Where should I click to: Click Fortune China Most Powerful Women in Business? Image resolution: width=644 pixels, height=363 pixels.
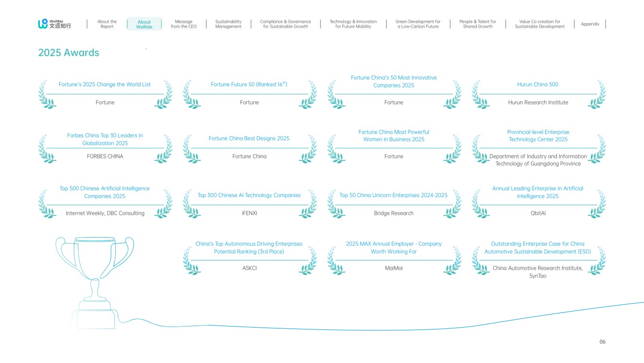coord(394,136)
